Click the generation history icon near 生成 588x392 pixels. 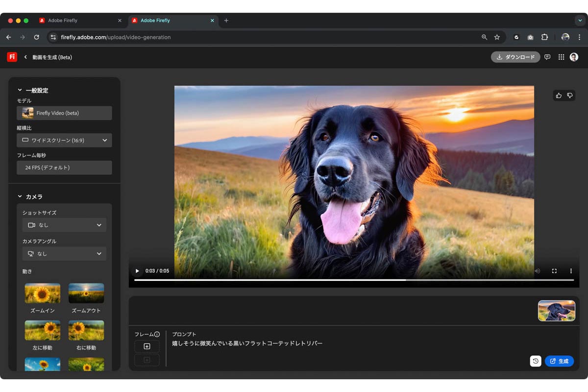[x=535, y=361]
